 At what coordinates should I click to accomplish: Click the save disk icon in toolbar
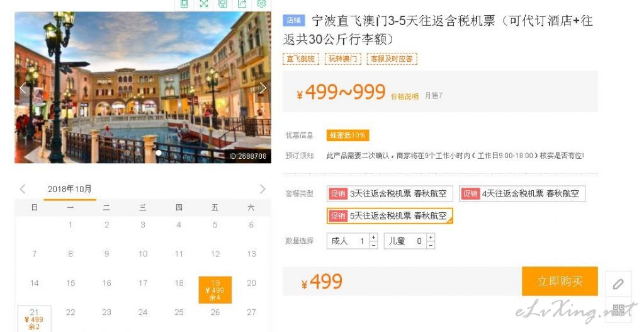coord(223,4)
